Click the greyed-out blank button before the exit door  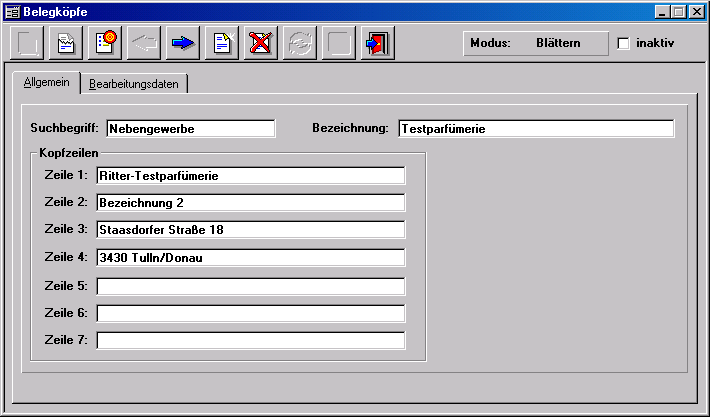338,43
